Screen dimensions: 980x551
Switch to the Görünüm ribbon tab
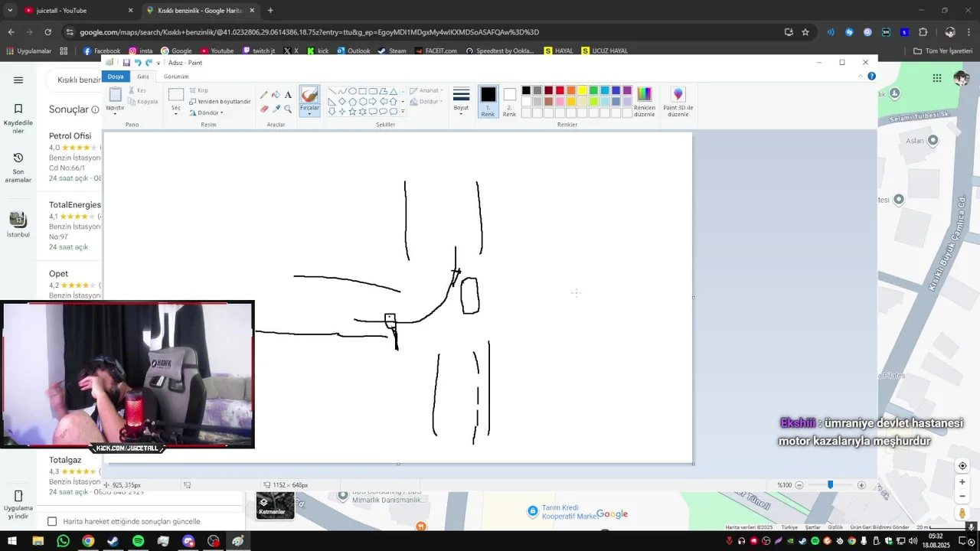pyautogui.click(x=176, y=77)
